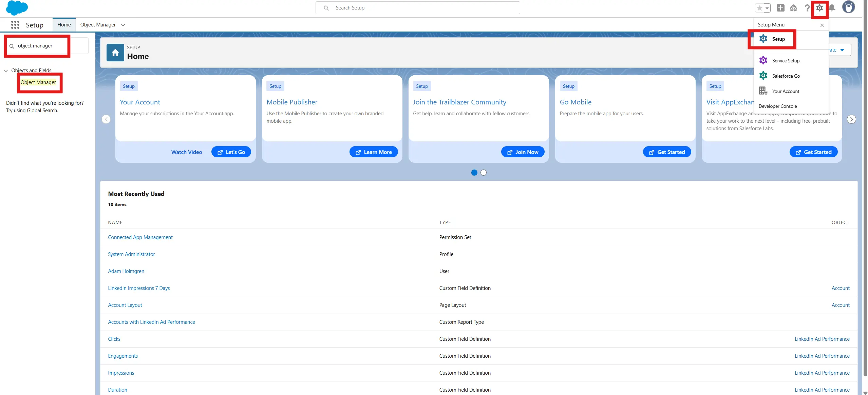868x395 pixels.
Task: Open the favorites list dropdown arrow
Action: coord(767,8)
